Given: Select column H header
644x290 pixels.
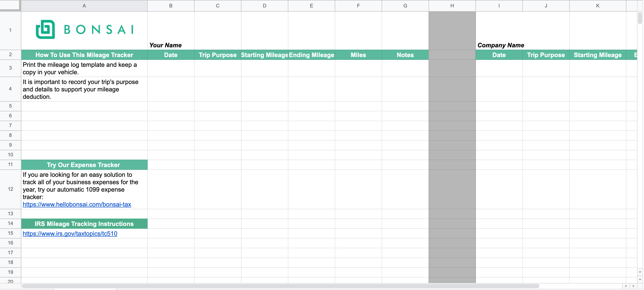Looking at the screenshot, I should [x=452, y=6].
